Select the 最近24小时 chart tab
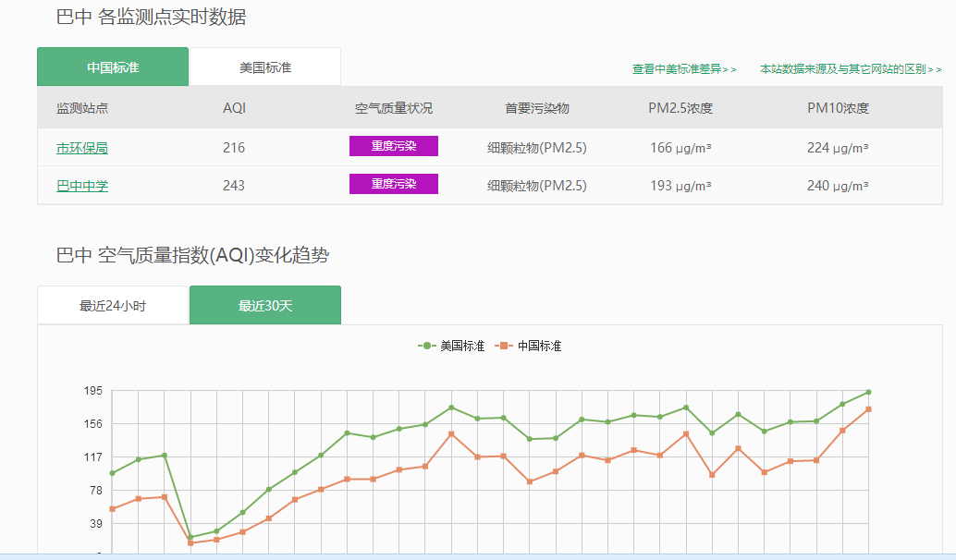 113,306
